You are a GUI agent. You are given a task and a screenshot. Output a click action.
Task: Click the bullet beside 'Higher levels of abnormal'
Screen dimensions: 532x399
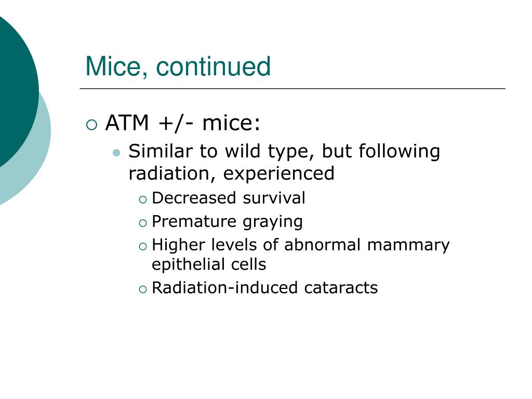[143, 246]
